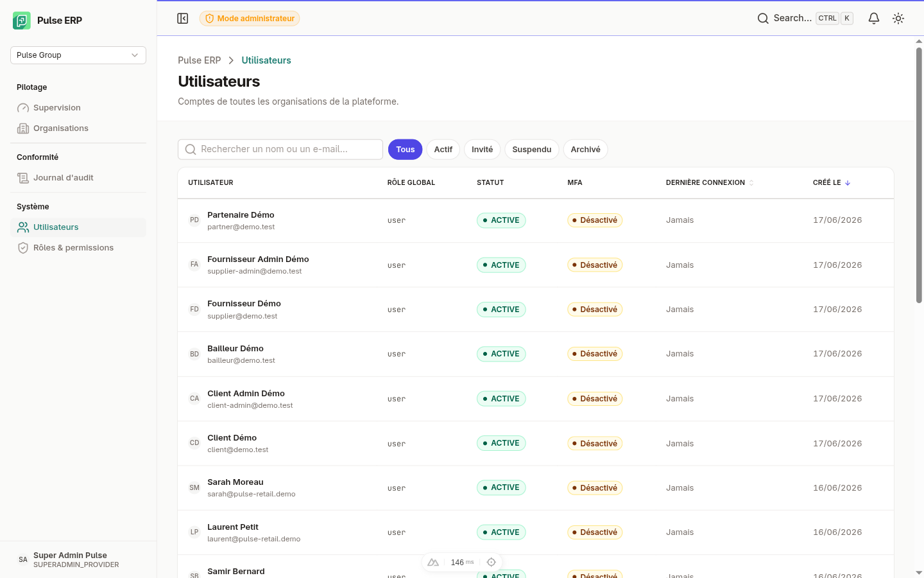Click the LP avatar for Laurent Petit
924x578 pixels.
click(194, 532)
